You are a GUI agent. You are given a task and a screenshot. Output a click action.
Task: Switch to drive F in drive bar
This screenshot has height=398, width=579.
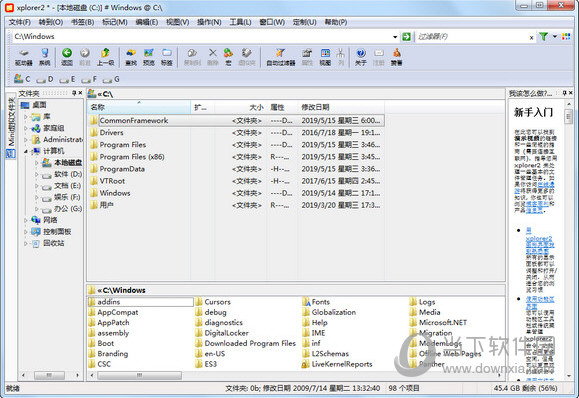tap(89, 79)
